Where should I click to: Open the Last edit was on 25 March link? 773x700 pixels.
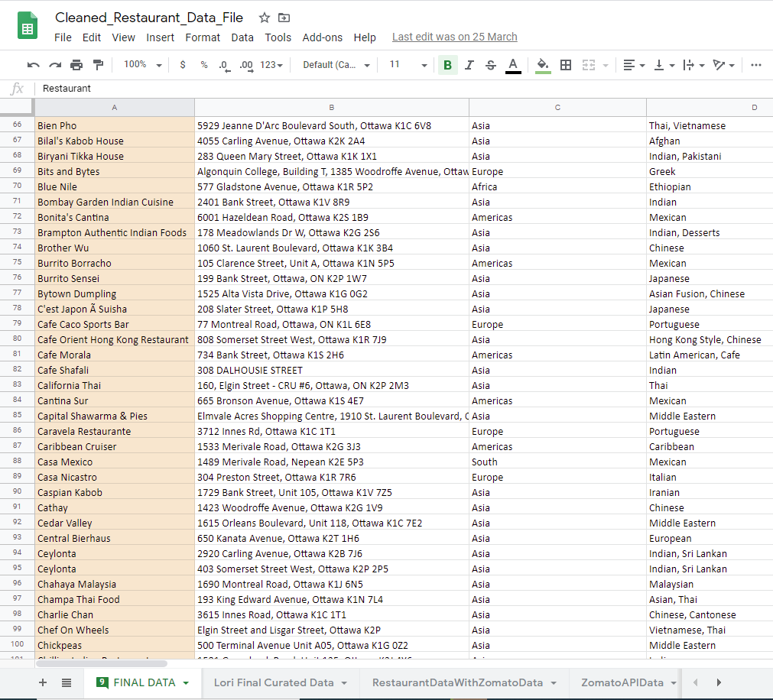pyautogui.click(x=454, y=37)
